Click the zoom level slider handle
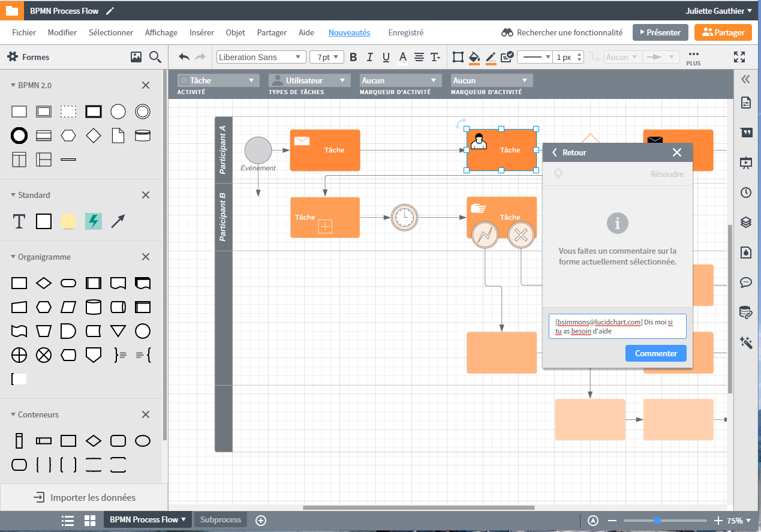The width and height of the screenshot is (761, 532). 657,521
